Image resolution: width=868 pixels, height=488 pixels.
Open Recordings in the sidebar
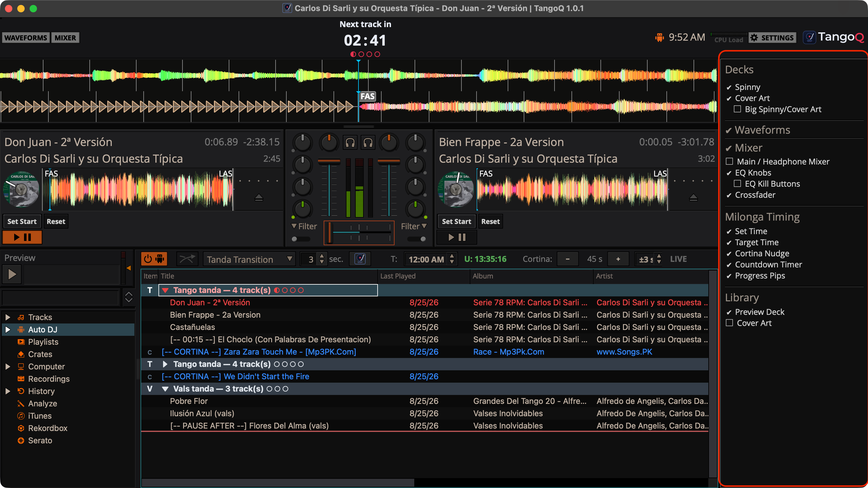tap(48, 379)
